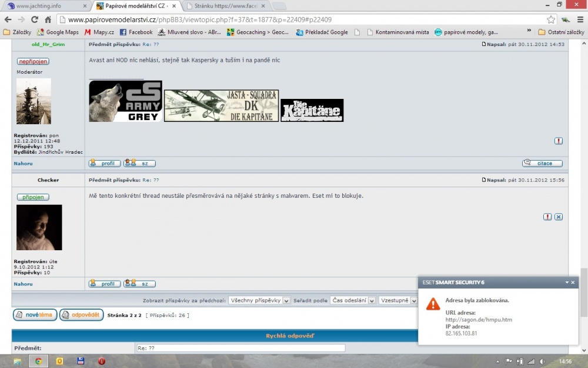Image resolution: width=588 pixels, height=368 pixels.
Task: Jump up via Nahoru under Checker's post
Action: pos(24,284)
